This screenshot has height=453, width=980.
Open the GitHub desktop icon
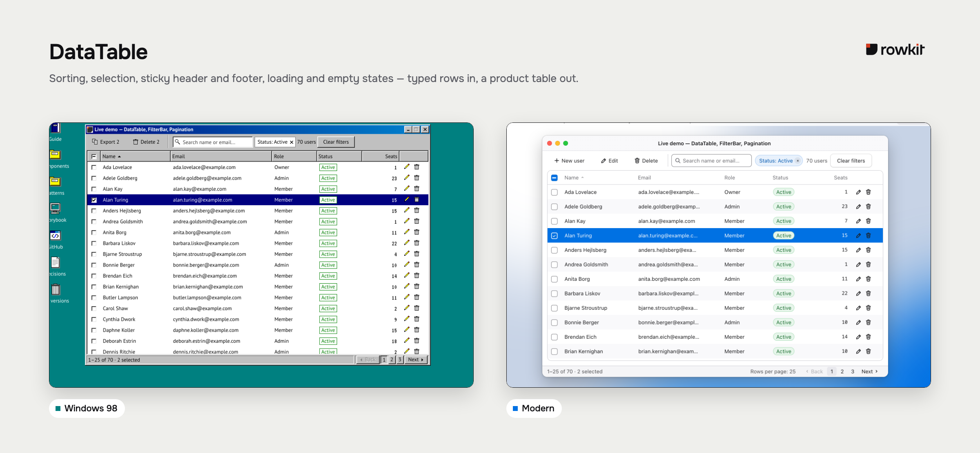[55, 240]
